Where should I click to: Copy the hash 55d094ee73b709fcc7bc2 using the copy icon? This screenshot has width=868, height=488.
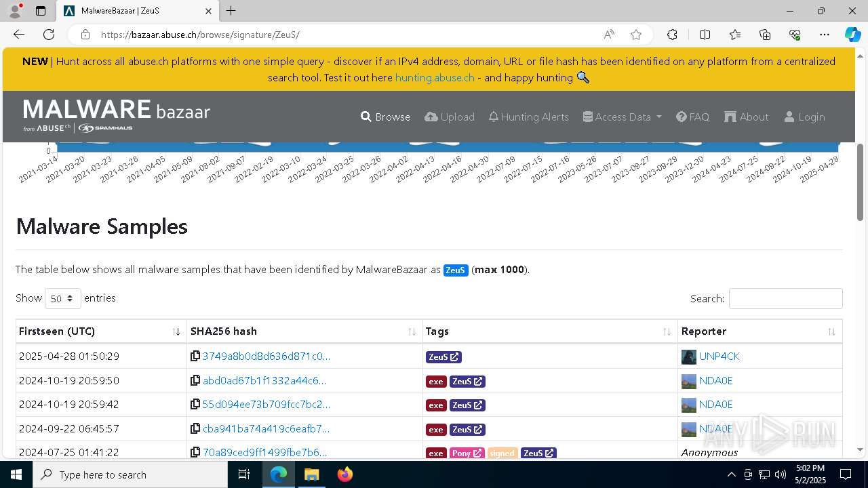[195, 405]
